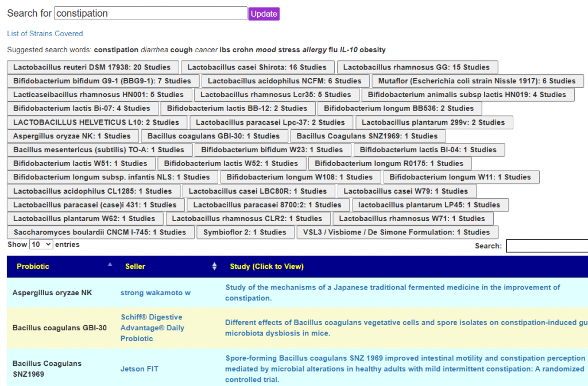Click the Probiotic column header label
This screenshot has height=386, width=588.
33,267
